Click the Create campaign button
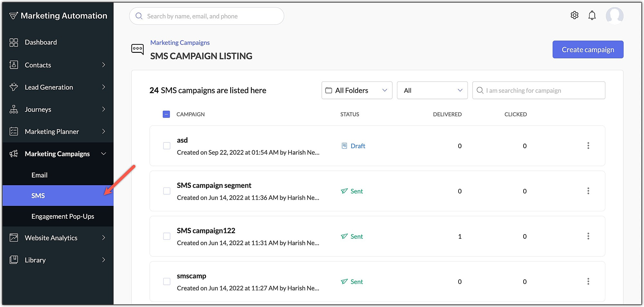 pos(588,50)
